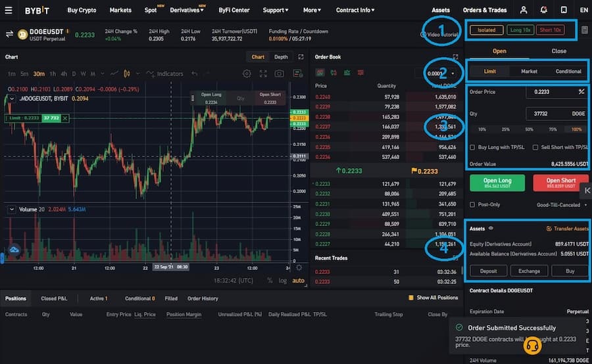Select the candlestick chart type icon
This screenshot has width=592, height=364.
click(x=127, y=74)
